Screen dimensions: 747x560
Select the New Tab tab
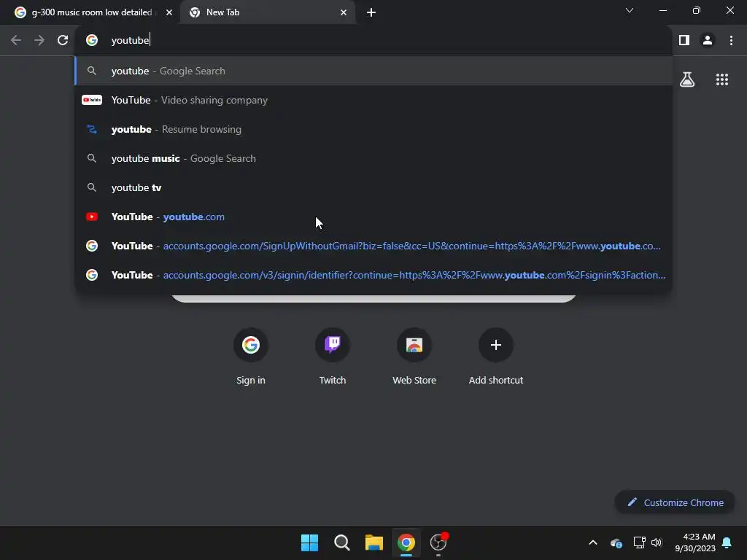(x=267, y=12)
